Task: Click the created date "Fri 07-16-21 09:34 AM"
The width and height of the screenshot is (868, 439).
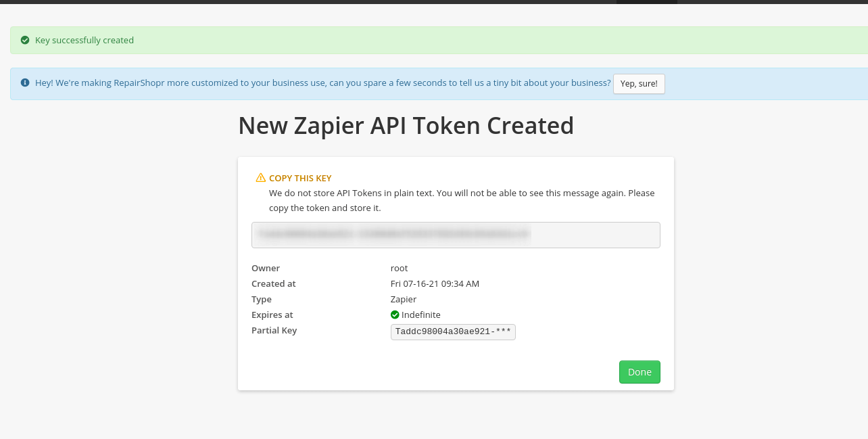Action: [x=435, y=283]
